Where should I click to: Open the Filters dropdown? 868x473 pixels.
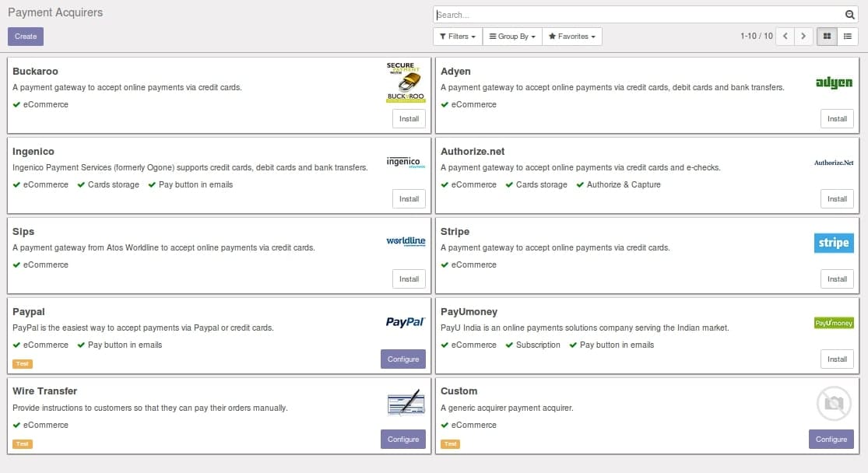point(457,37)
